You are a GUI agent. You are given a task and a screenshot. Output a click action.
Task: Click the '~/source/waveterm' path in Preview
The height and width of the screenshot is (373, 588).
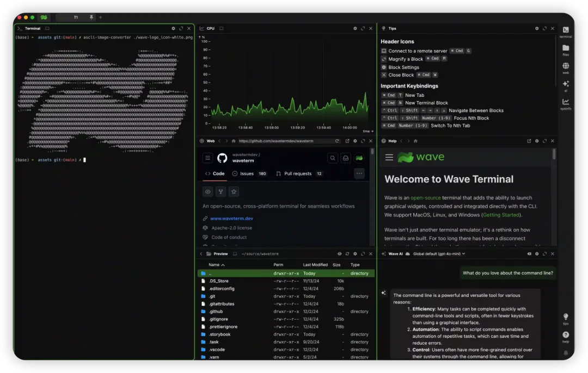(x=260, y=254)
